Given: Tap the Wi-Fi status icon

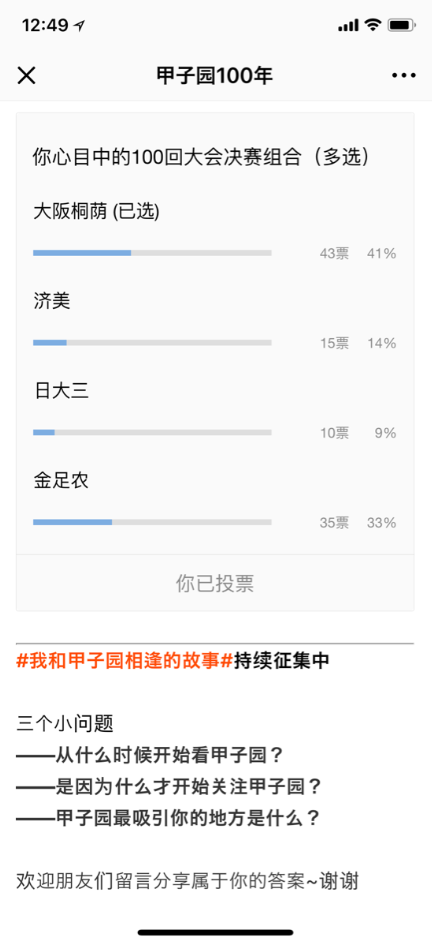Looking at the screenshot, I should pyautogui.click(x=374, y=25).
